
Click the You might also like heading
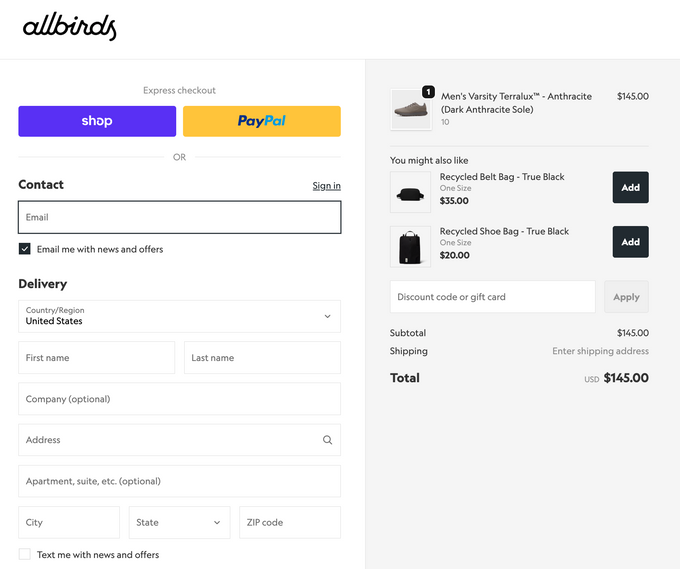click(429, 160)
